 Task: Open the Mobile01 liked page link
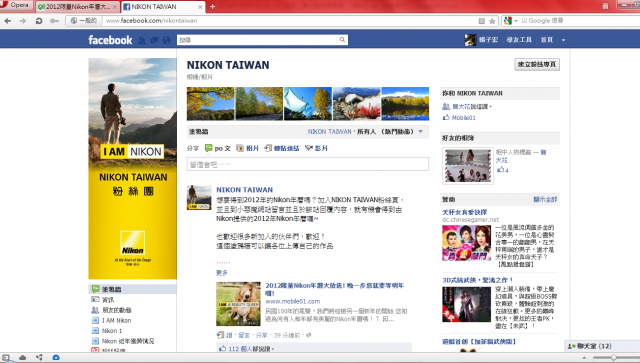click(x=464, y=118)
